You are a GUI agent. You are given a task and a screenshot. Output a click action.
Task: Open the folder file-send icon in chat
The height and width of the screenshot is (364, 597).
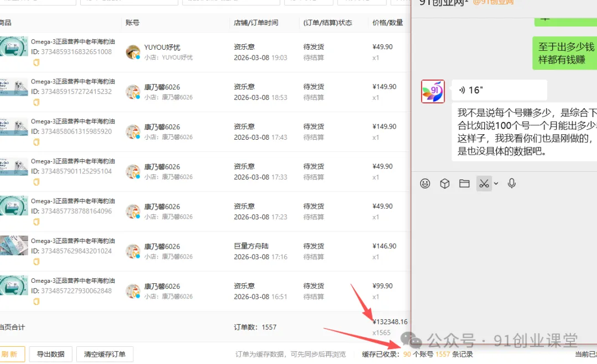(x=464, y=183)
